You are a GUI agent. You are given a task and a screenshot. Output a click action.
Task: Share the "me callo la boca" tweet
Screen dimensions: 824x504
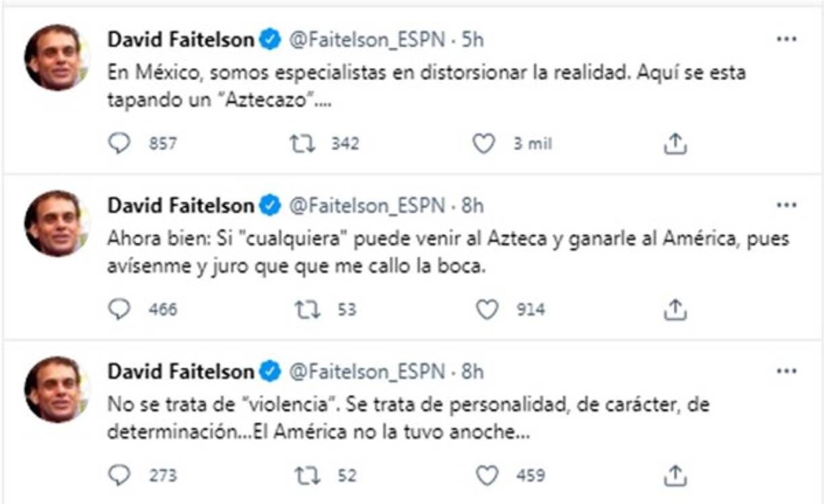point(675,309)
